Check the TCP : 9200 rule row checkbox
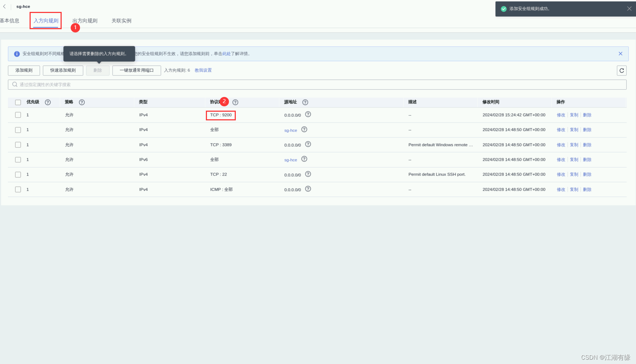The height and width of the screenshot is (364, 636). (x=18, y=115)
